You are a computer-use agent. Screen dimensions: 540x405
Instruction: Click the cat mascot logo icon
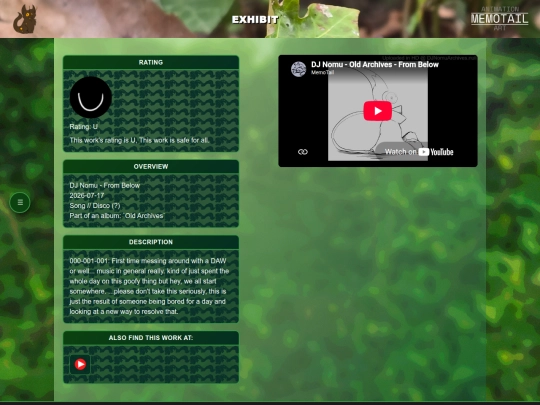[24, 19]
